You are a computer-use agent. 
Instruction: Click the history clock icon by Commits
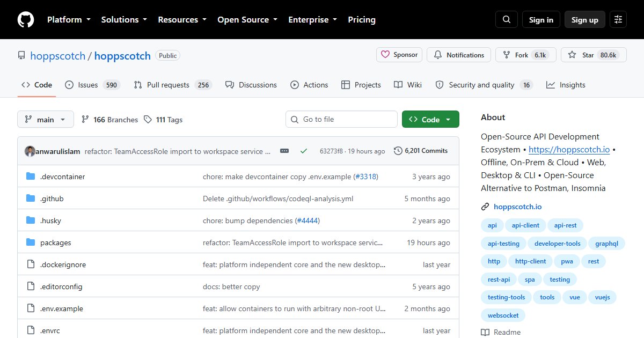click(x=398, y=151)
